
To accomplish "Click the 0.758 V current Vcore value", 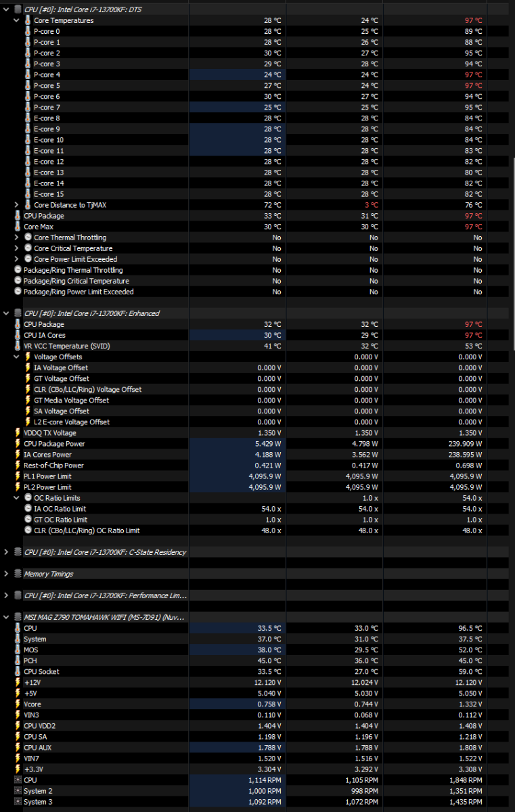I will (x=269, y=704).
